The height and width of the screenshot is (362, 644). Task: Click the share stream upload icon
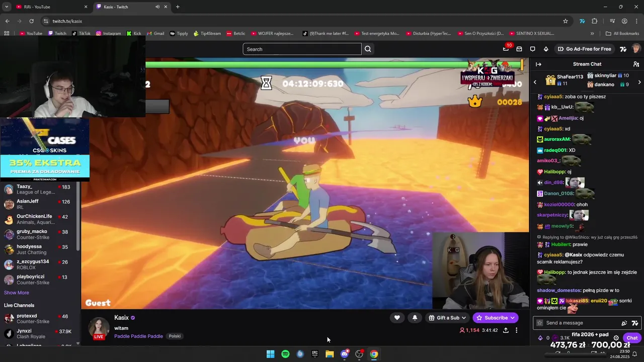(506, 330)
